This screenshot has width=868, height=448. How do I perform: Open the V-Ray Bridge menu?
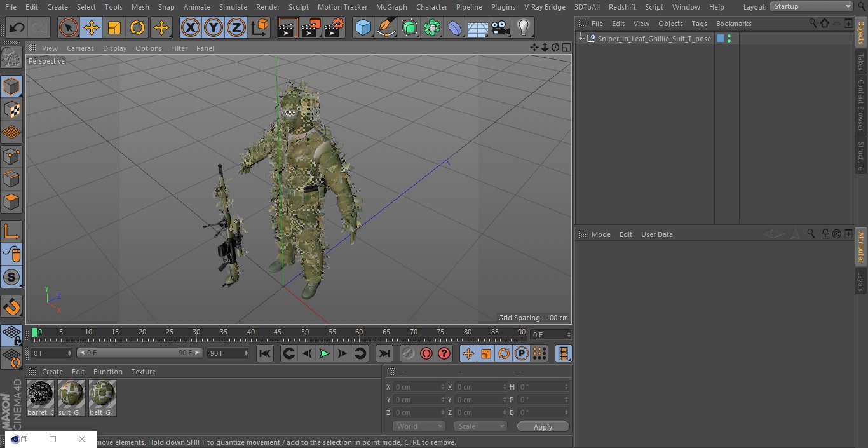[x=545, y=7]
